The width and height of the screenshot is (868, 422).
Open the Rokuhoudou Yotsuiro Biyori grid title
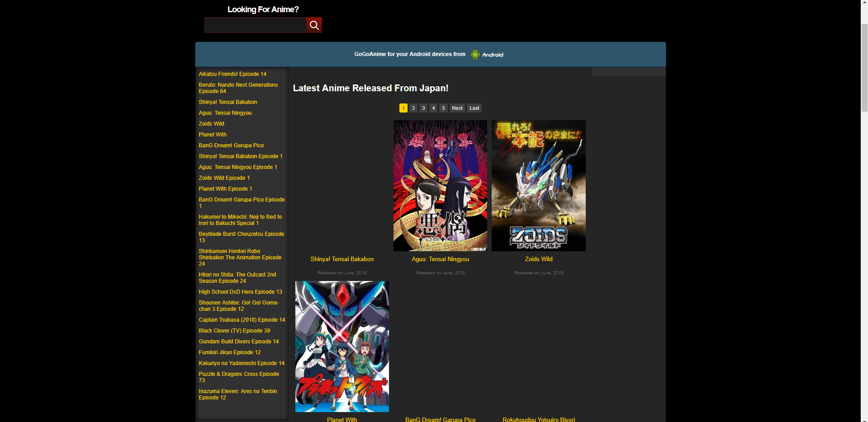pos(539,419)
